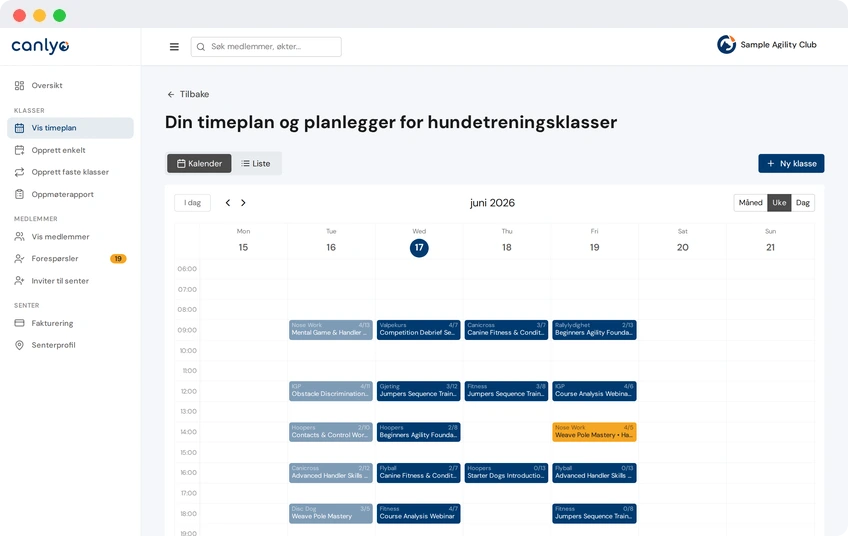
Task: Open Vis medlemmer in the sidebar
Action: click(70, 236)
